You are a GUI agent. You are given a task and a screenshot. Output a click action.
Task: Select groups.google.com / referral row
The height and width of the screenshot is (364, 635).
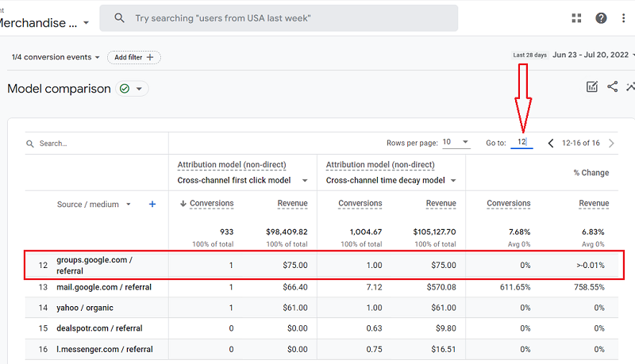click(x=321, y=266)
